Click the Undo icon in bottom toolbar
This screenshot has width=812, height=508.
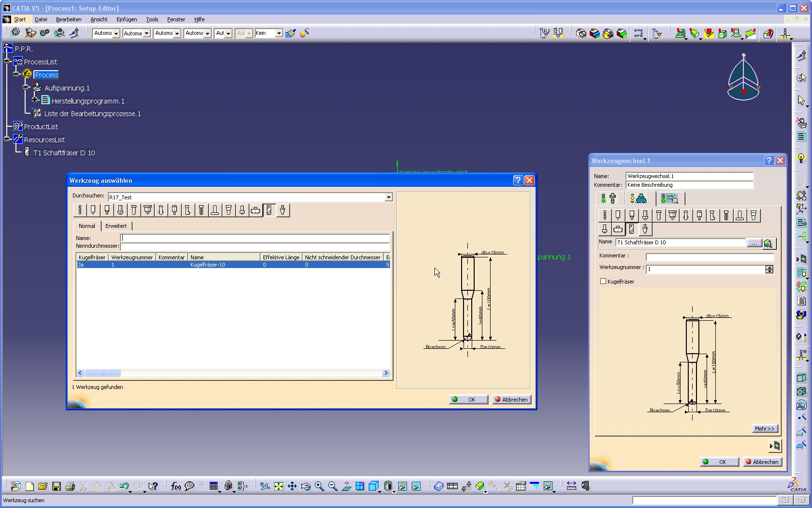(124, 486)
